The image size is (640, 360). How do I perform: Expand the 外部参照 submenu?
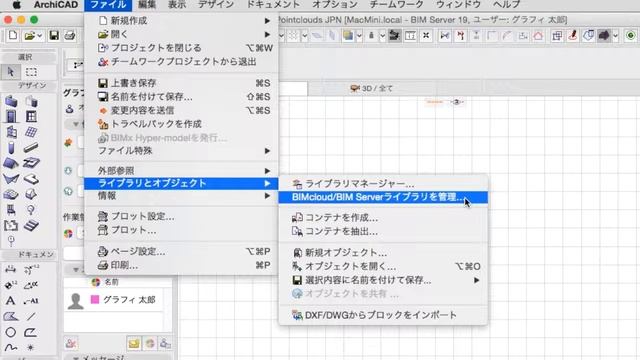[x=181, y=171]
